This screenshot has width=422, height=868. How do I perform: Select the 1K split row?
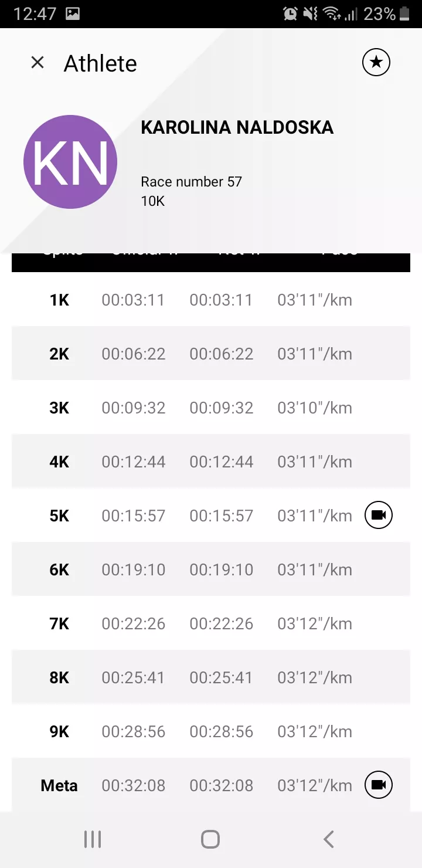(x=211, y=300)
